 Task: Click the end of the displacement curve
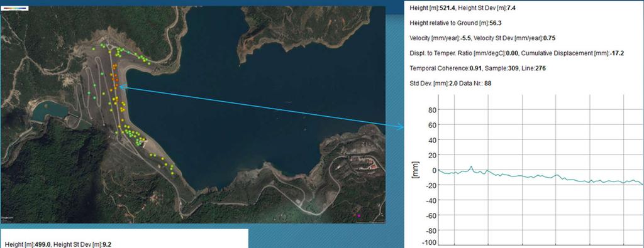tap(642, 184)
